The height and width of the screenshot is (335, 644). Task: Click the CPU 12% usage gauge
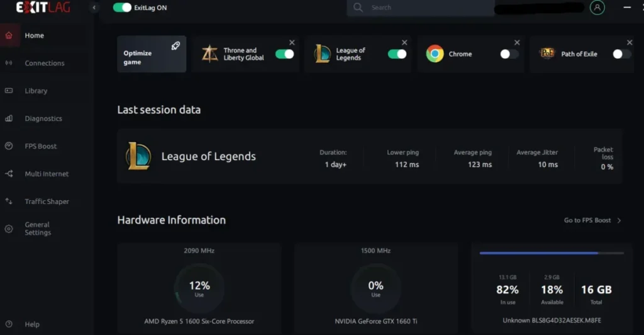[x=199, y=289]
